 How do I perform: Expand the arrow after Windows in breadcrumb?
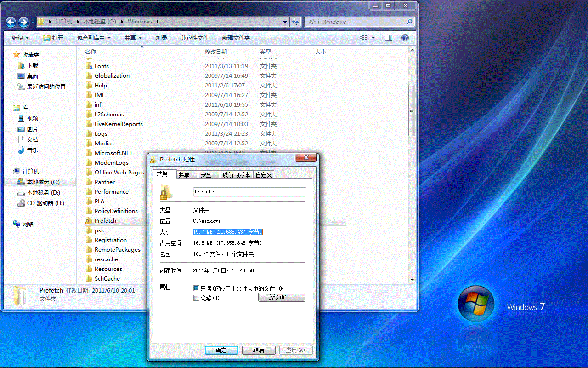point(157,22)
